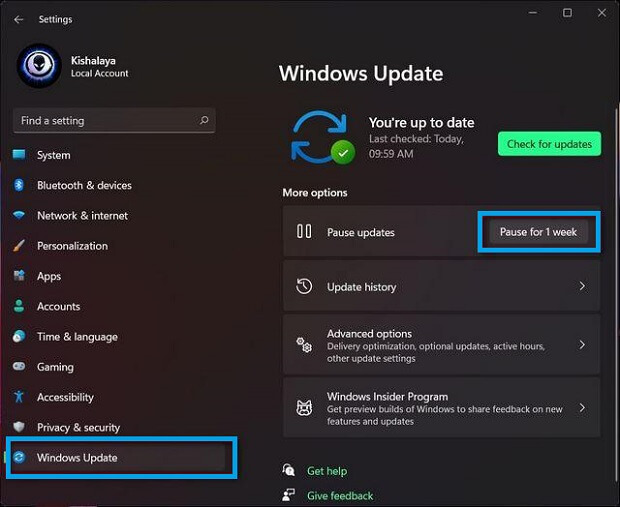620x507 pixels.
Task: Click Pause for 1 week button
Action: pyautogui.click(x=538, y=232)
